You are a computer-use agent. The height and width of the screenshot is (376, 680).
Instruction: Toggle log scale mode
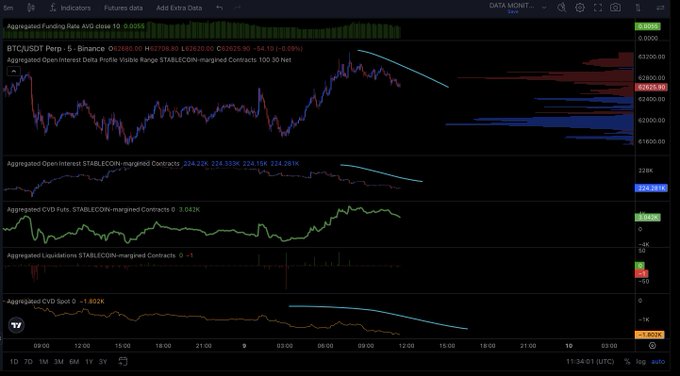point(641,362)
